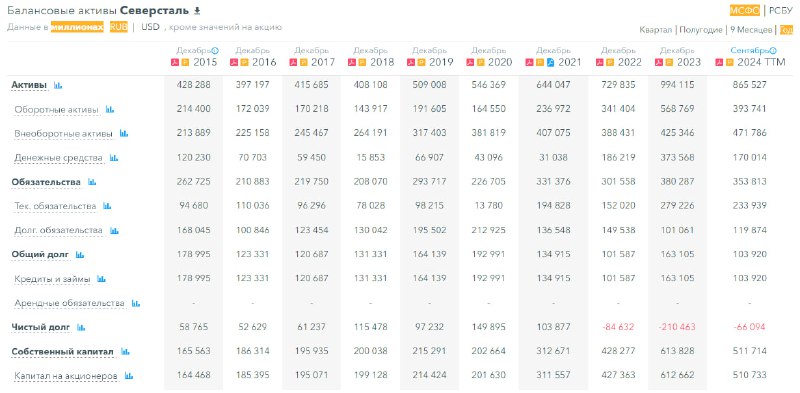800x393 pixels.
Task: Open the Общий долг row label link
Action: coord(40,255)
